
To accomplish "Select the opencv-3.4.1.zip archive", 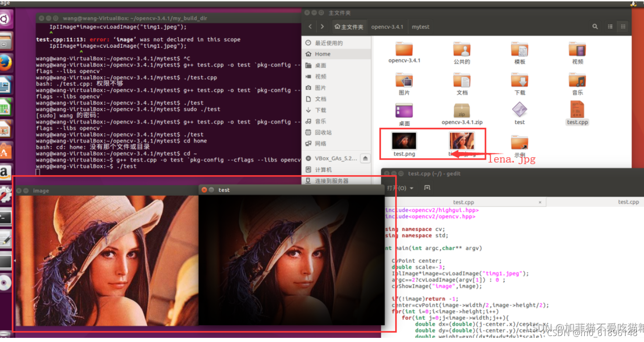I will tap(462, 110).
